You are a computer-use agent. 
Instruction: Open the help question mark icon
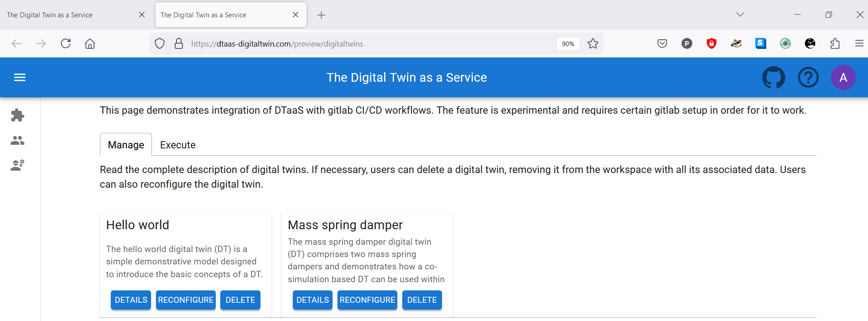[x=808, y=78]
